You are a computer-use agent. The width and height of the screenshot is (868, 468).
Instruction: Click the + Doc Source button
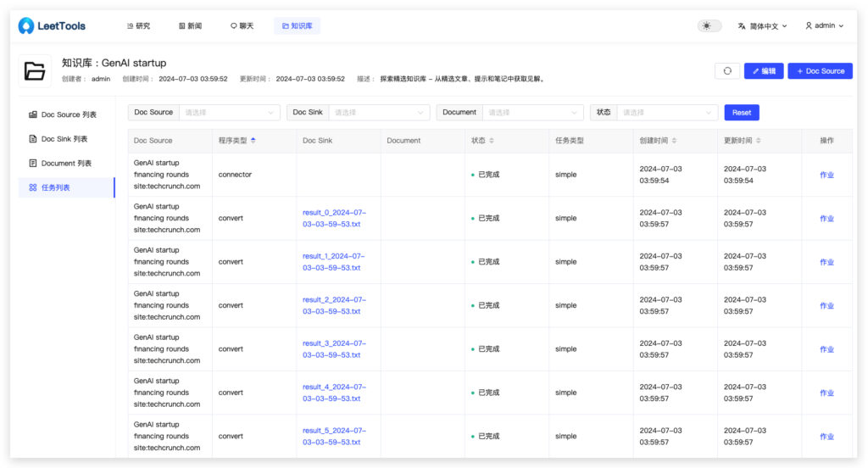click(x=820, y=71)
